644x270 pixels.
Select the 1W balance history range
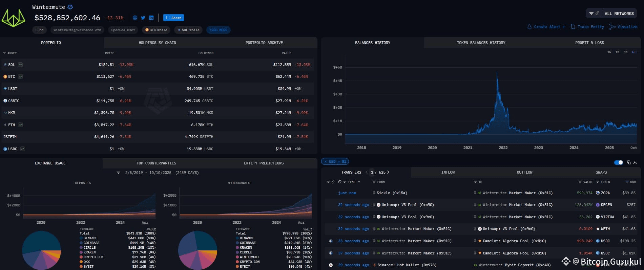pos(609,52)
